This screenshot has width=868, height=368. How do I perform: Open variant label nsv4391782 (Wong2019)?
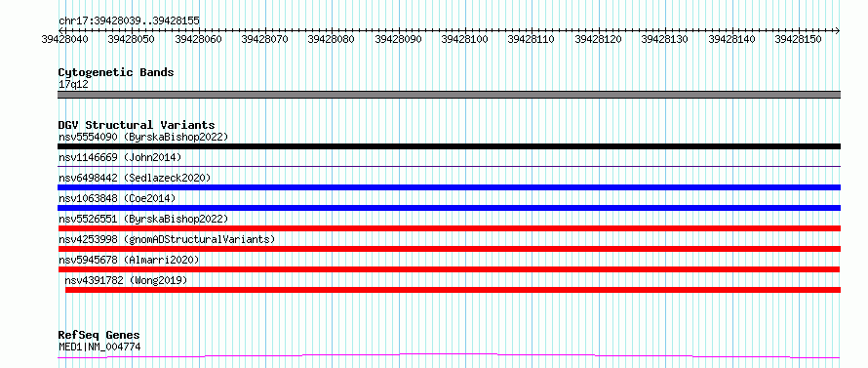pos(126,280)
